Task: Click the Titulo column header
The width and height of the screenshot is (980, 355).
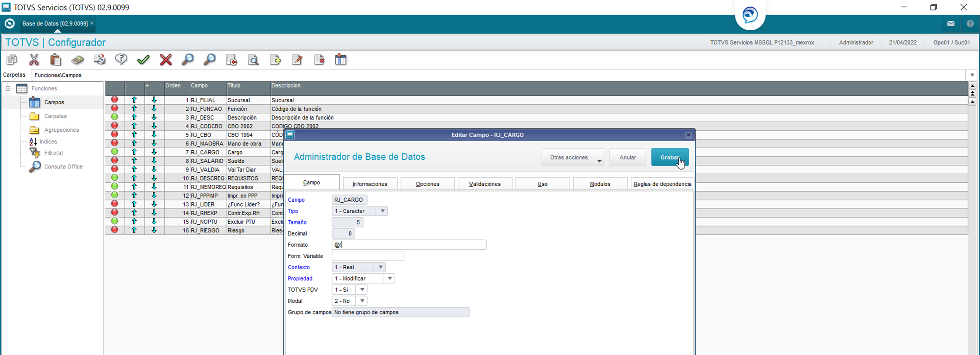Action: tap(248, 88)
